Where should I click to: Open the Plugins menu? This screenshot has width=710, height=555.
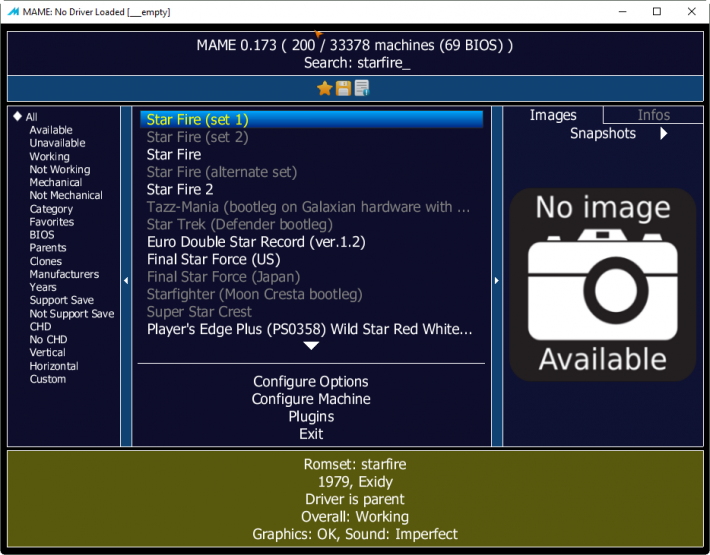[x=311, y=416]
